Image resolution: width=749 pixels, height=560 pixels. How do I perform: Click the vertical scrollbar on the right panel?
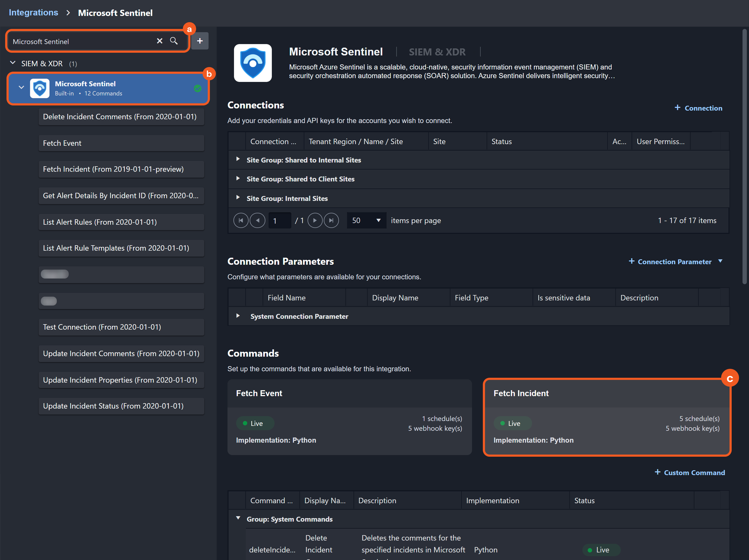tap(744, 156)
